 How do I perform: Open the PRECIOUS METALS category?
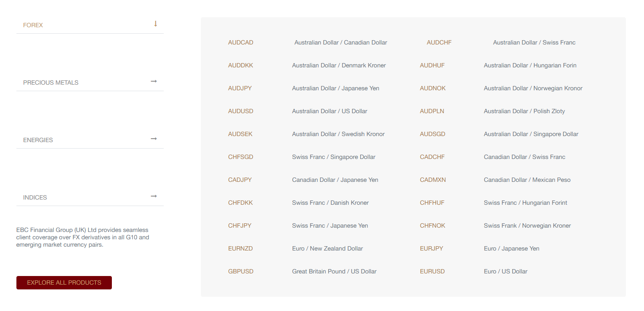point(51,83)
